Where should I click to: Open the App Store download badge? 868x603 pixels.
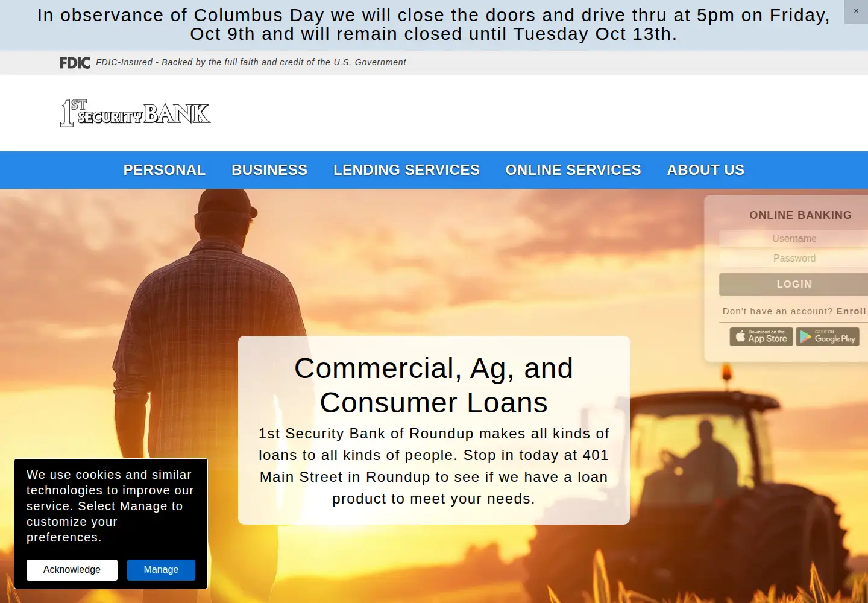pos(761,336)
